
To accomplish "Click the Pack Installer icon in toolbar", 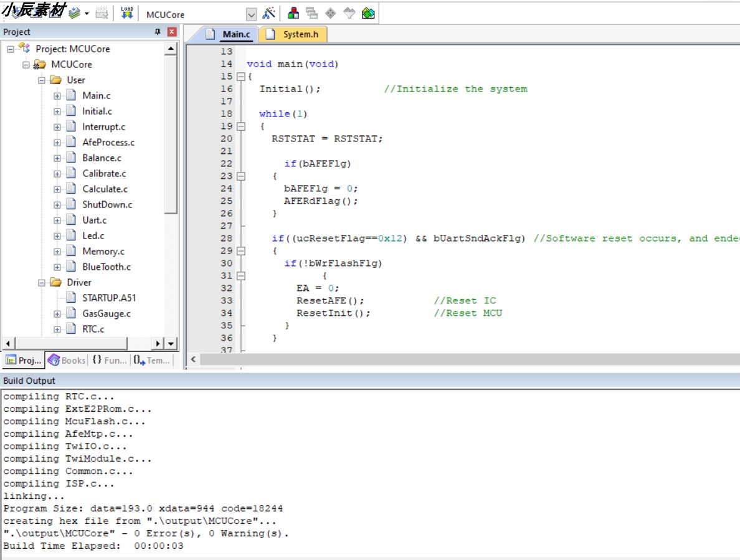I will 368,13.
